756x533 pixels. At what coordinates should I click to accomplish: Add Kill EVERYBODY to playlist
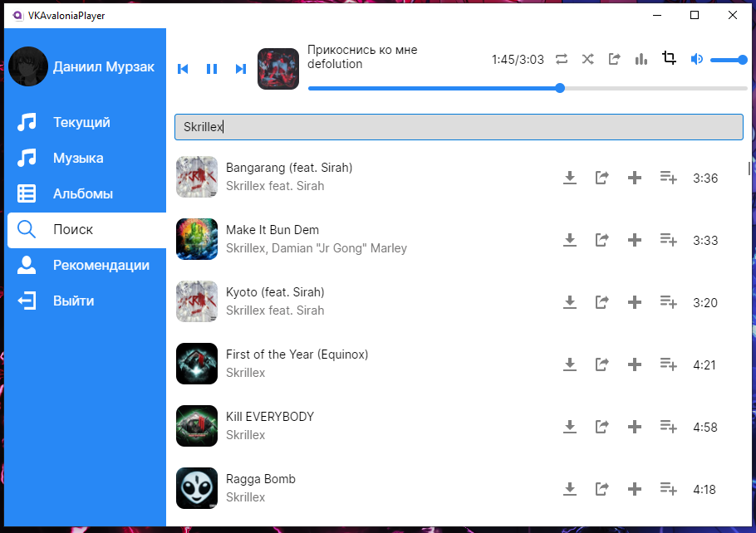point(668,427)
